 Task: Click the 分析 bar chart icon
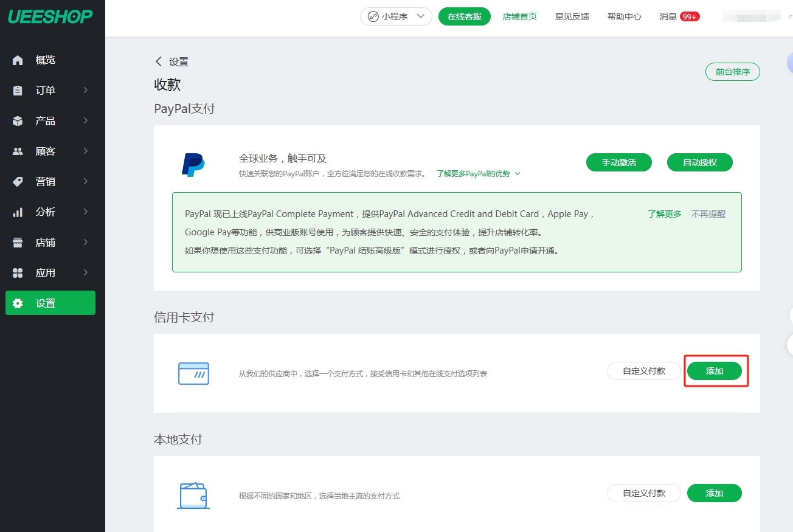click(x=18, y=212)
